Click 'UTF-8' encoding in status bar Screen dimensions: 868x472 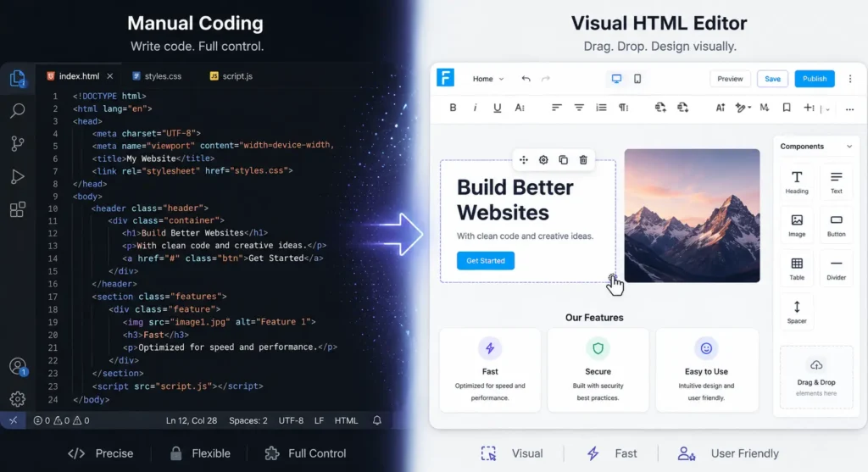(x=291, y=420)
